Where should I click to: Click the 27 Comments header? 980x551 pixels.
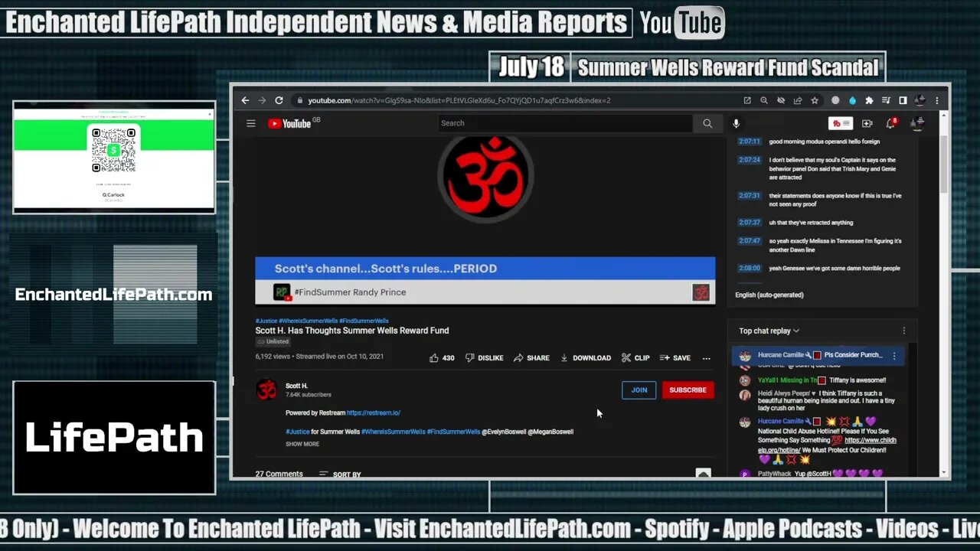(x=279, y=474)
